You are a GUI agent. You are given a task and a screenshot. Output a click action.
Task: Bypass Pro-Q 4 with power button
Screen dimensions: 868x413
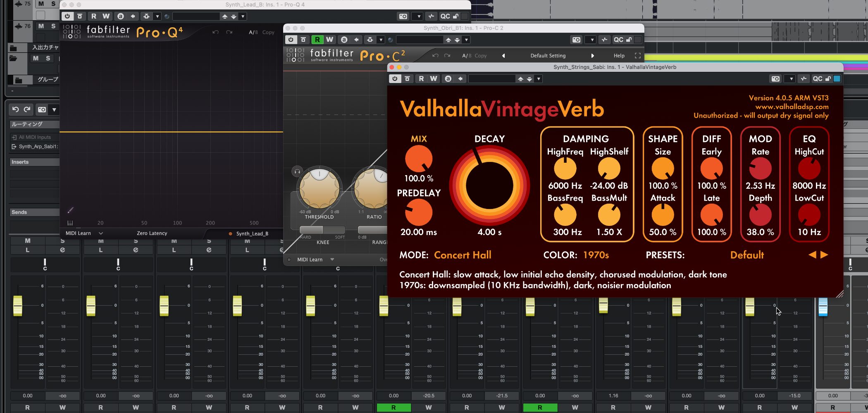point(67,16)
